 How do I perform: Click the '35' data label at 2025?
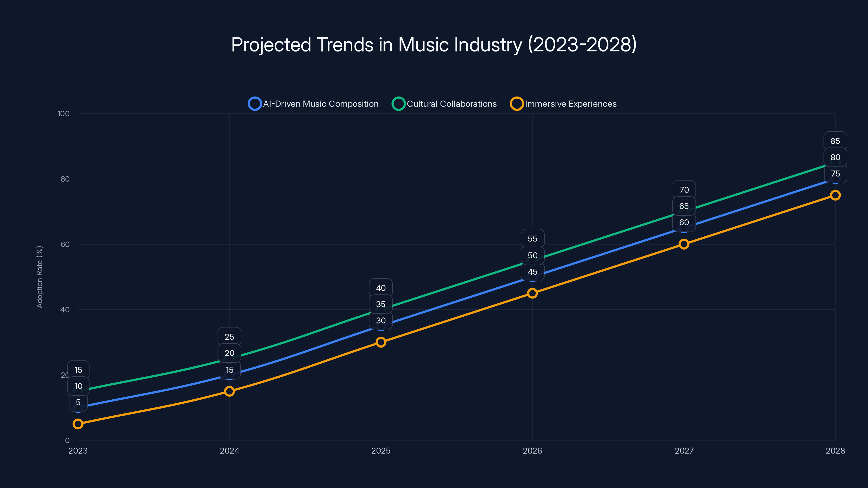click(381, 304)
